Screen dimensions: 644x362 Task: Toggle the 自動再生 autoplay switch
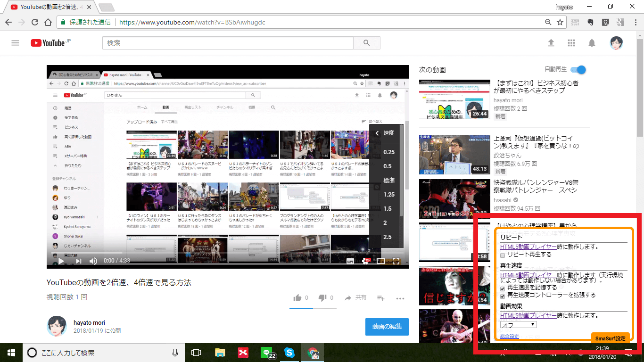coord(578,70)
